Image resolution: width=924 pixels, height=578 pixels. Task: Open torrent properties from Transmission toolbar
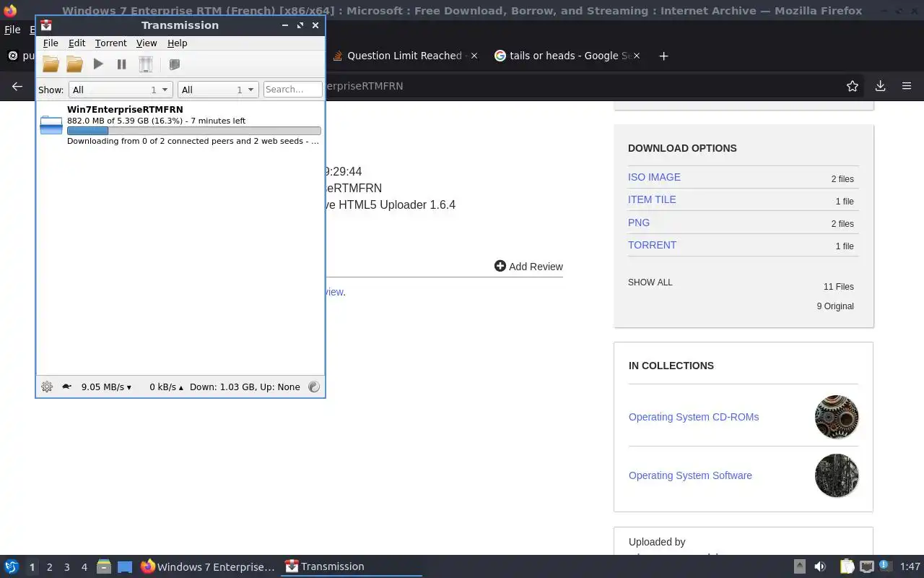(174, 64)
